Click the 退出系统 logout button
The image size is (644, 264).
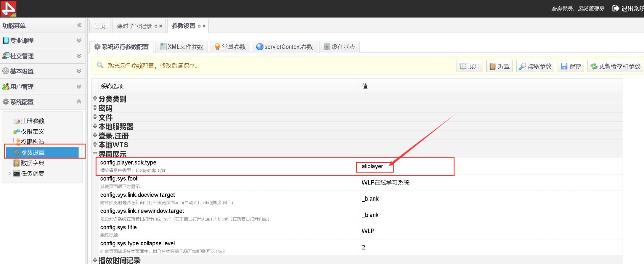coord(628,9)
